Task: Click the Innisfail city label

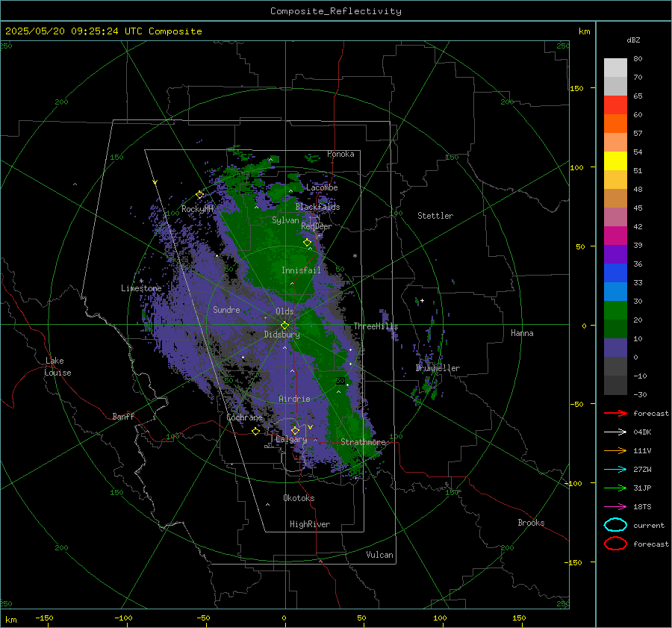Action: [301, 270]
